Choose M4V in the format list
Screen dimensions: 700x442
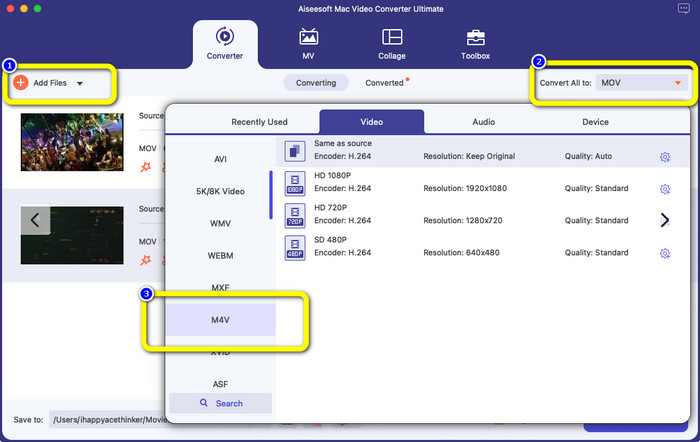click(221, 320)
